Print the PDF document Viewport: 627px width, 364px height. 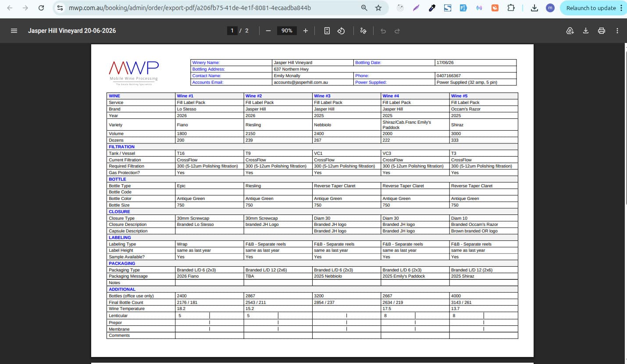pos(602,31)
